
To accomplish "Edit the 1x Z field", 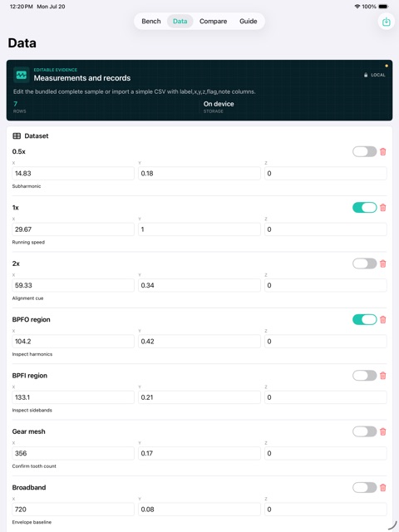I will tap(326, 229).
